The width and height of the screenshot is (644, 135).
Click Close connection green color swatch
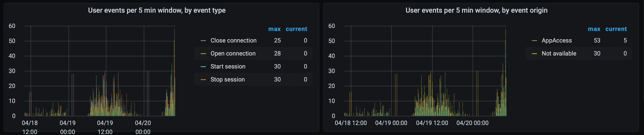click(203, 40)
